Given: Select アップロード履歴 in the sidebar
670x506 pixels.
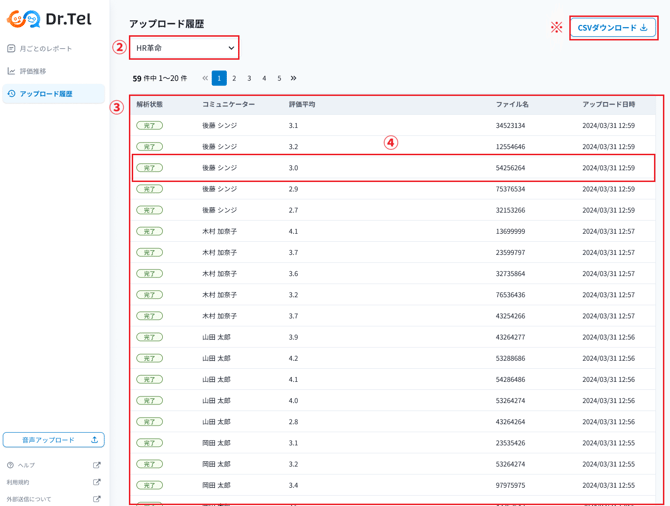Looking at the screenshot, I should point(45,94).
